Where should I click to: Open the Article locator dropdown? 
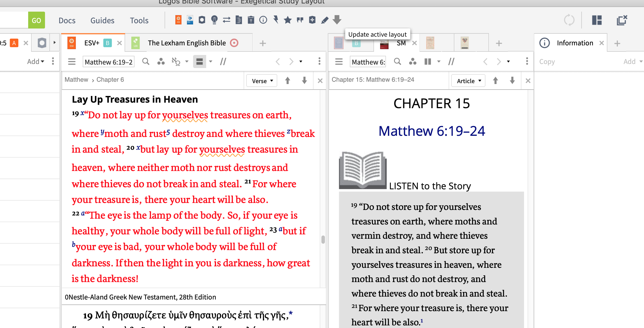(x=468, y=81)
